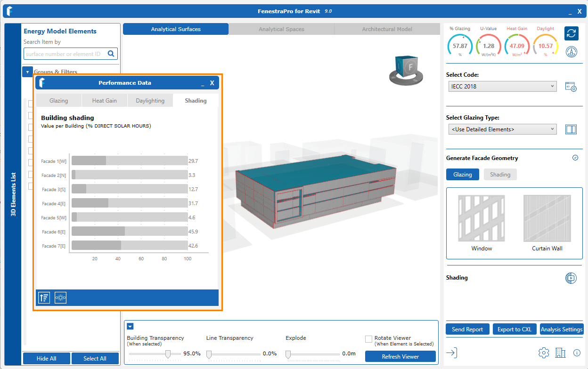
Task: Open the settings gear icon
Action: point(544,353)
